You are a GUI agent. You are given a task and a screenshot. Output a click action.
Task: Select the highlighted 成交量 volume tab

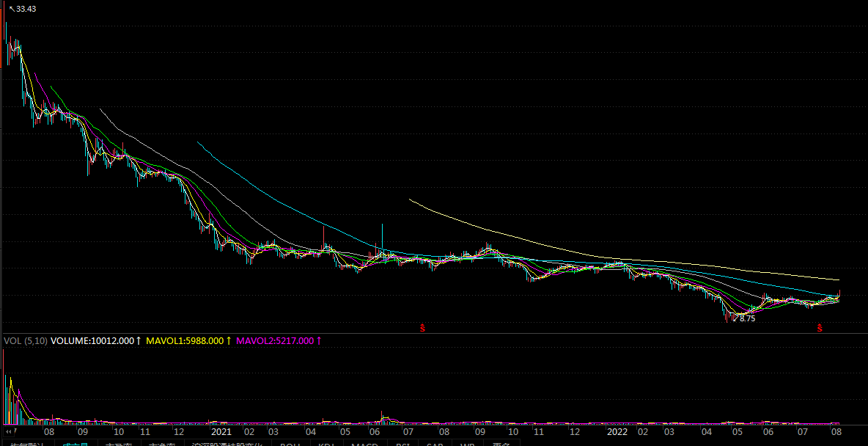click(x=76, y=443)
